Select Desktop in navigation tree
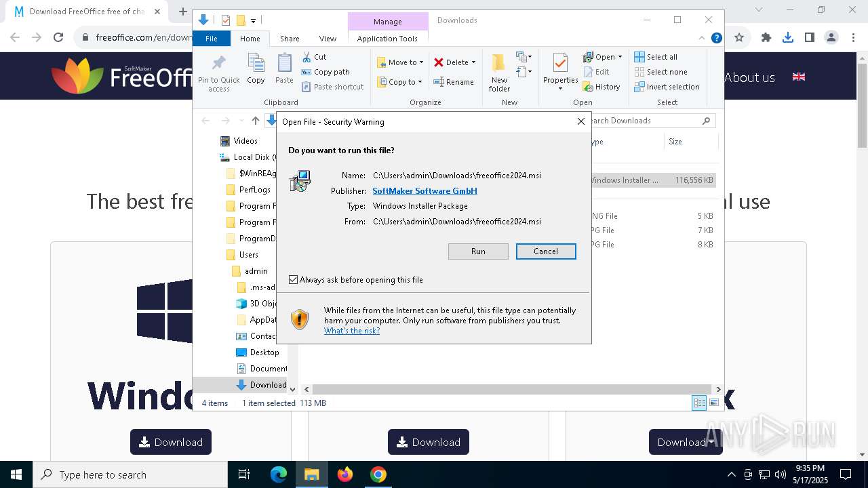Screen dimensions: 868x488 [x=264, y=352]
